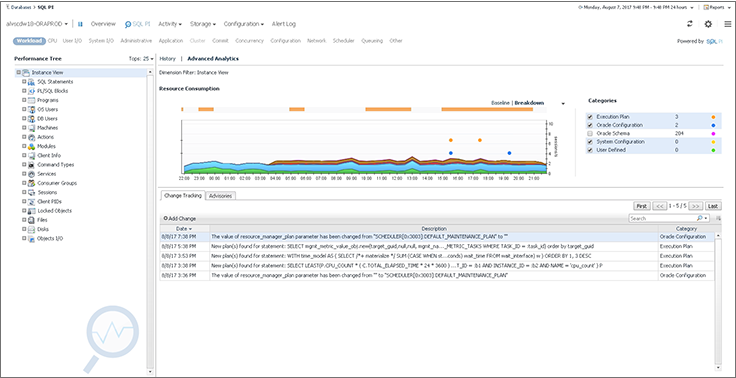This screenshot has width=736, height=378.
Task: Click the Locked Objects icon
Action: coord(31,211)
